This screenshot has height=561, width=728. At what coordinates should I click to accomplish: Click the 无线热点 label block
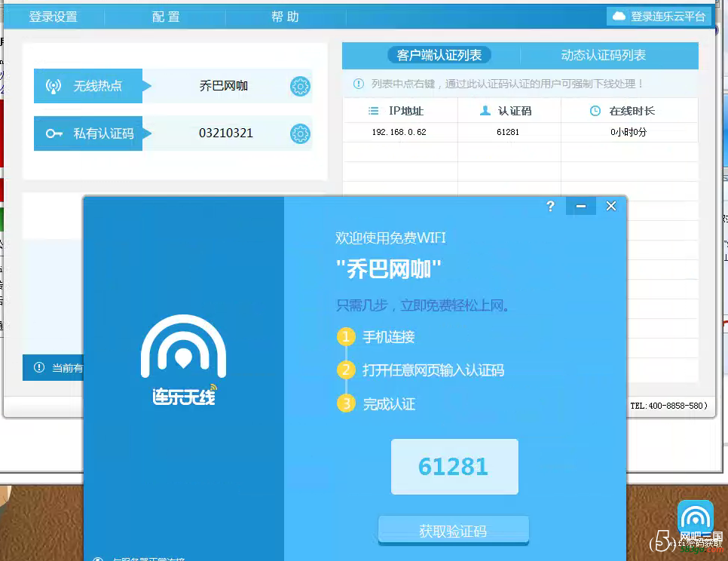[x=88, y=86]
